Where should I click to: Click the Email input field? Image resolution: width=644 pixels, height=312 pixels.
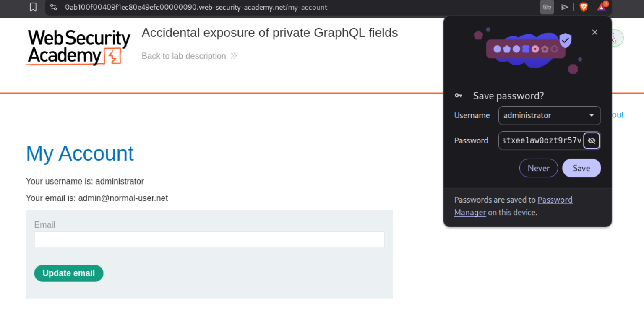coord(209,240)
